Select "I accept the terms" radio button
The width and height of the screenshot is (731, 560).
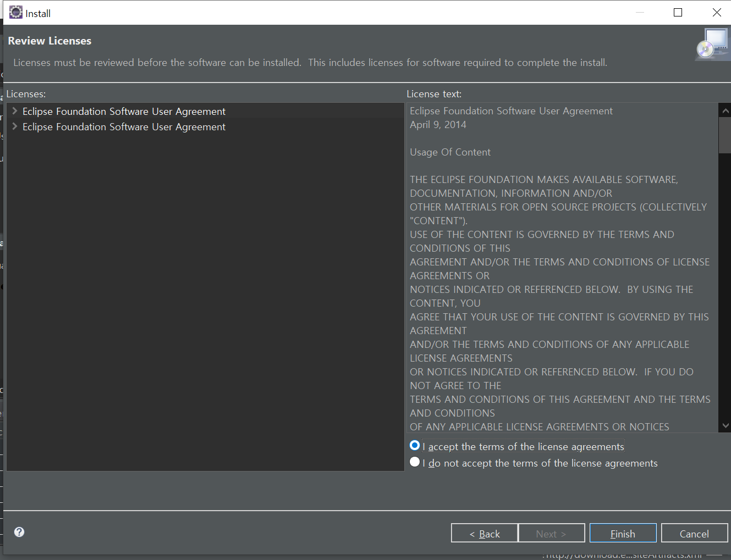coord(415,445)
